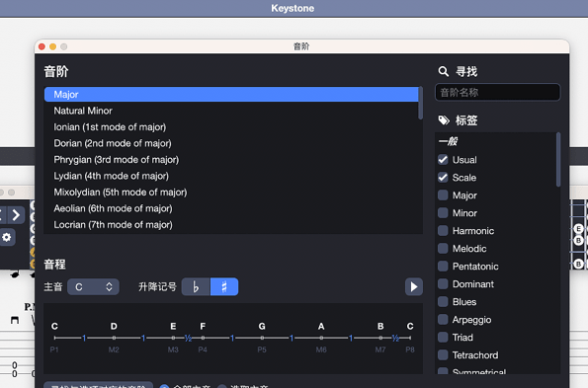Viewport: 588px width, 388px height.
Task: Click the F note on interval line
Action: (203, 327)
